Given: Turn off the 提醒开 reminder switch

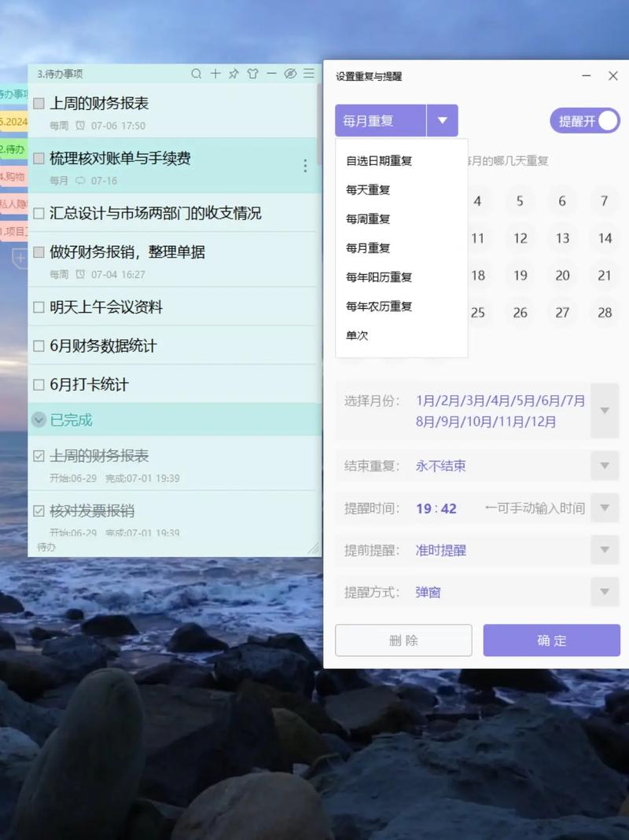Looking at the screenshot, I should pos(584,120).
